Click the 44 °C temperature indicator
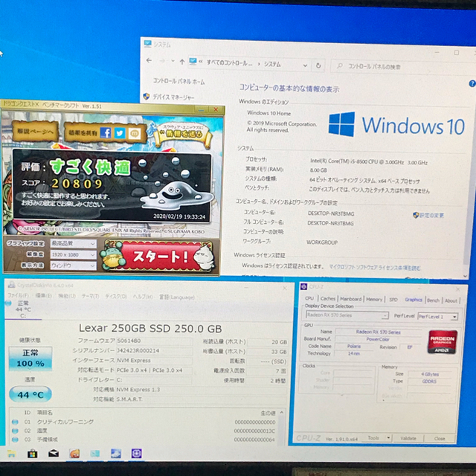 [30, 394]
